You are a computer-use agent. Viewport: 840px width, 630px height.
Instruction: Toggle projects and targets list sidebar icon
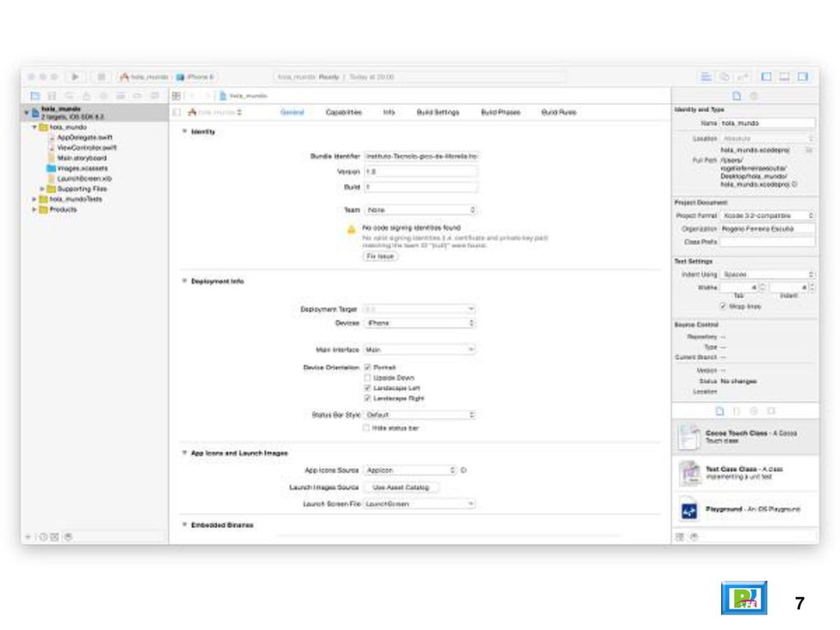pyautogui.click(x=177, y=112)
